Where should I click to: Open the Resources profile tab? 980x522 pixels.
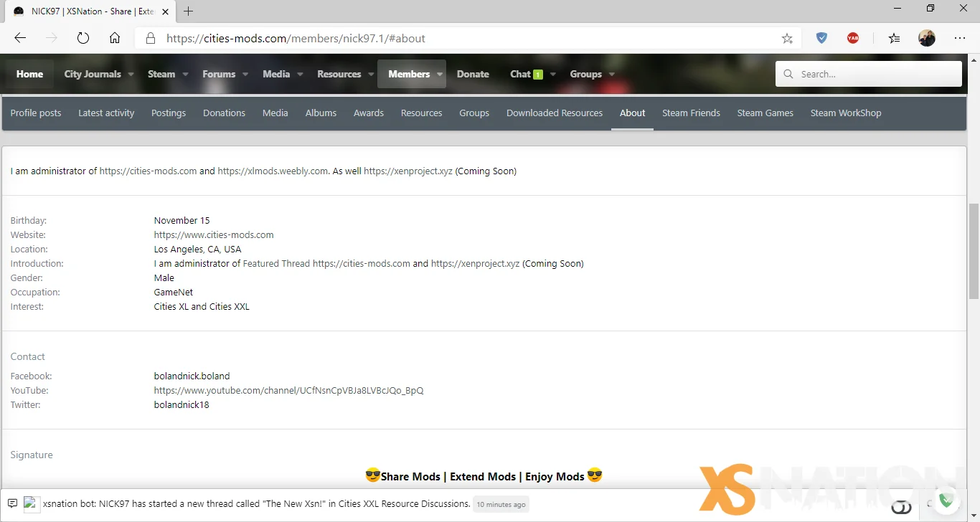click(421, 113)
